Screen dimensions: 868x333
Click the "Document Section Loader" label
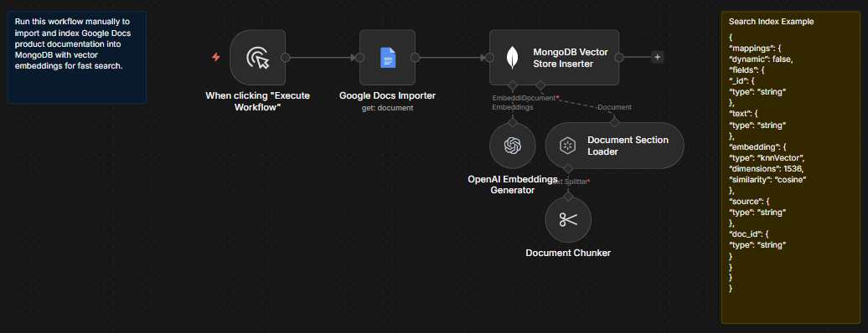628,146
